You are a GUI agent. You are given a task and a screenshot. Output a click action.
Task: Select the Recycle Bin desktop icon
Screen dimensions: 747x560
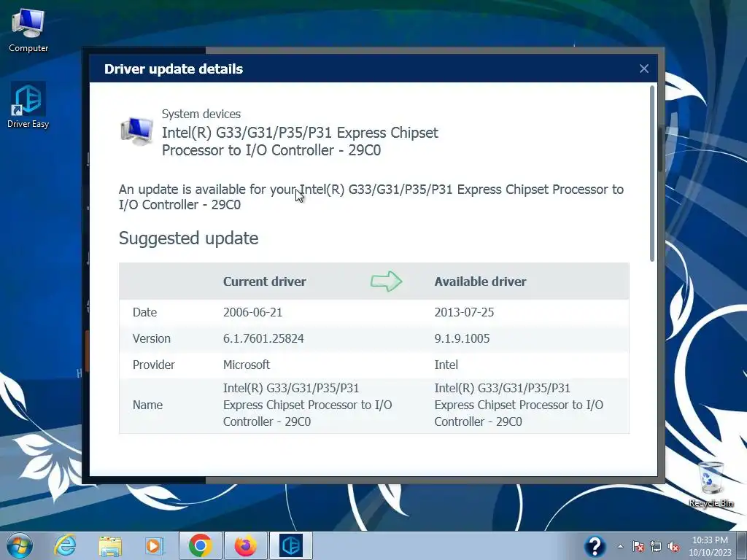(711, 484)
